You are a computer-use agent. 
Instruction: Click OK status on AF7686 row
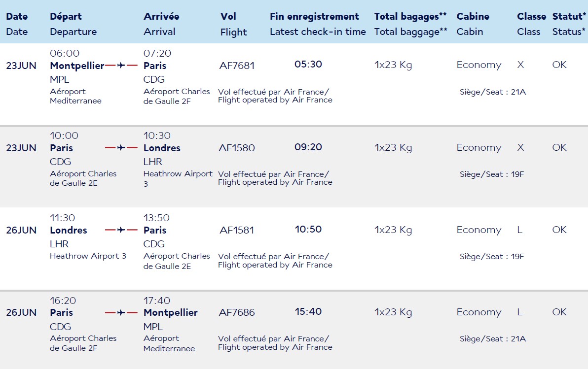(559, 312)
